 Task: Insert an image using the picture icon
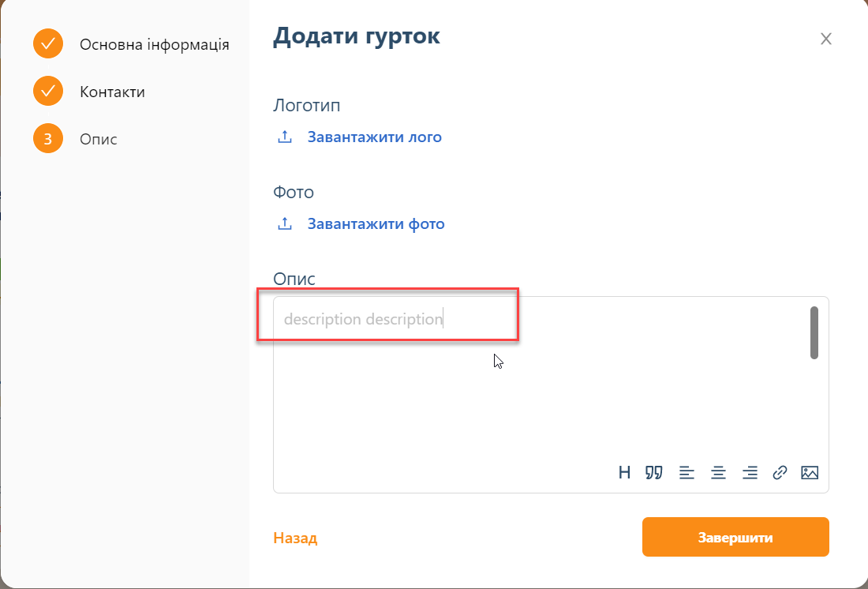[x=810, y=473]
